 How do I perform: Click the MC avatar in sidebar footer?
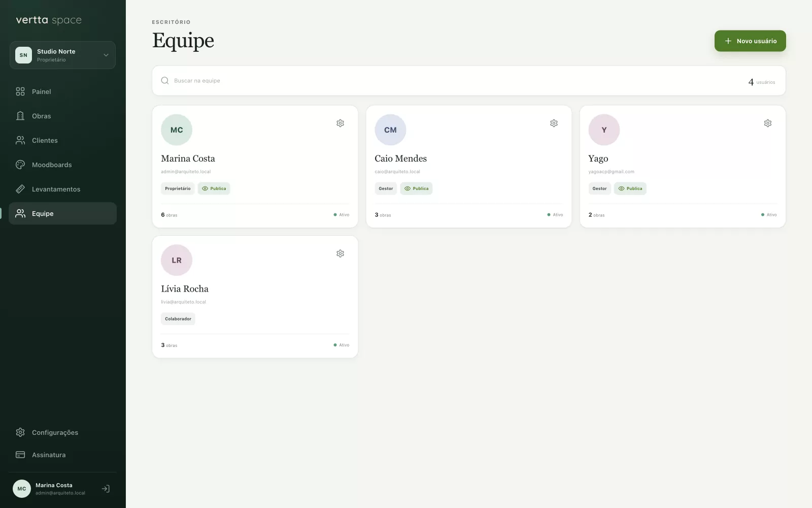(x=22, y=489)
